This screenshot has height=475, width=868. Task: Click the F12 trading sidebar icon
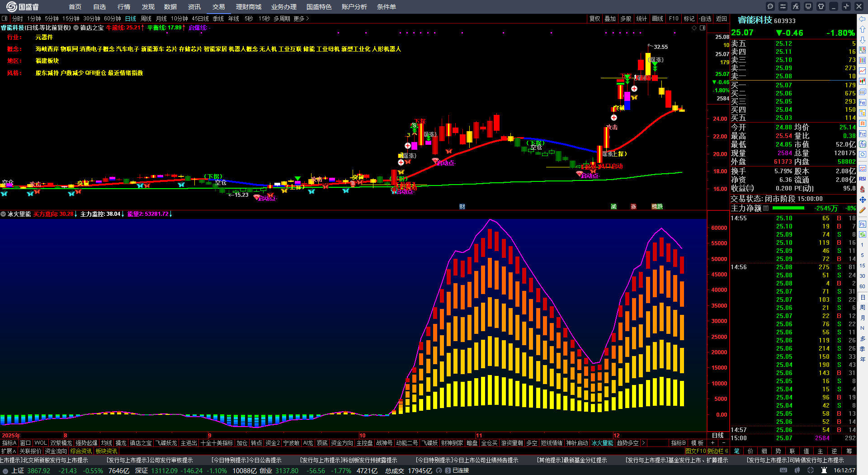click(863, 134)
